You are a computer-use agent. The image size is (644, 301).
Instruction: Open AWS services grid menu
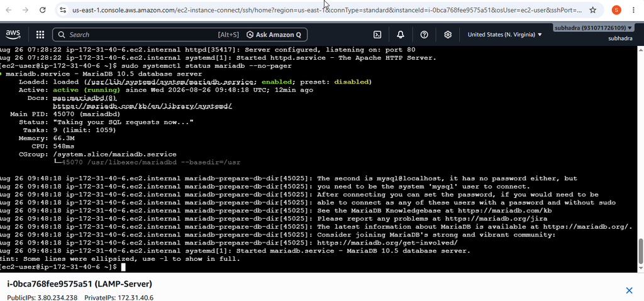[40, 35]
